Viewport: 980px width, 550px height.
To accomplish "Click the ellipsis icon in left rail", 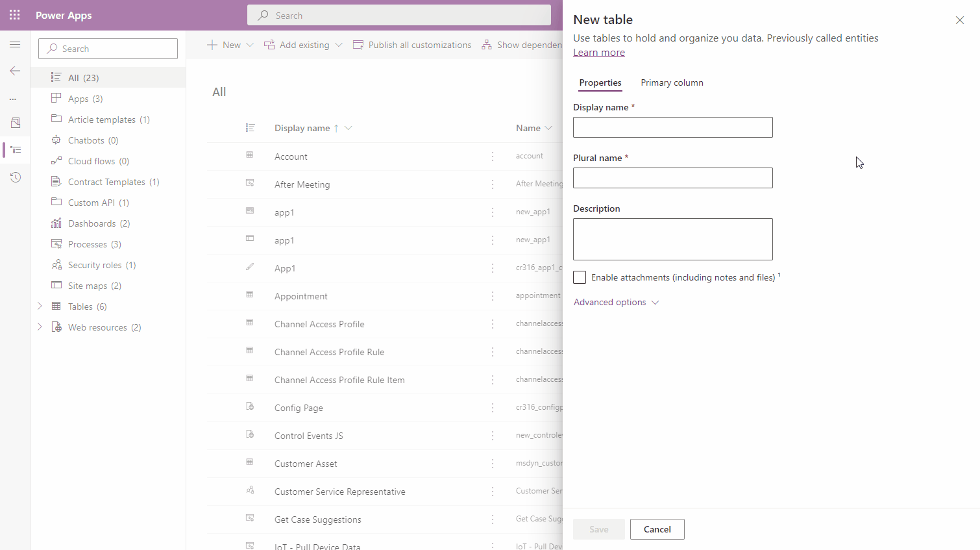I will pyautogui.click(x=13, y=99).
